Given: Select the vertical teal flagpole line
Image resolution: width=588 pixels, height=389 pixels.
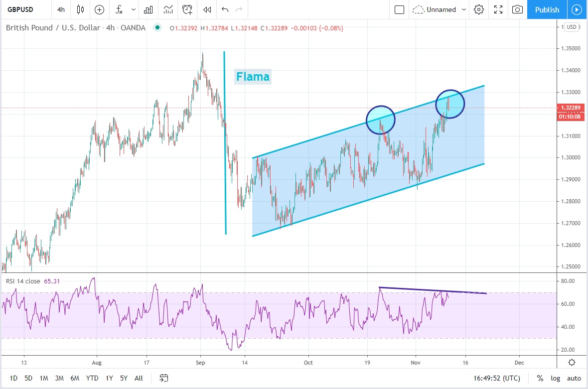Looking at the screenshot, I should (225, 142).
